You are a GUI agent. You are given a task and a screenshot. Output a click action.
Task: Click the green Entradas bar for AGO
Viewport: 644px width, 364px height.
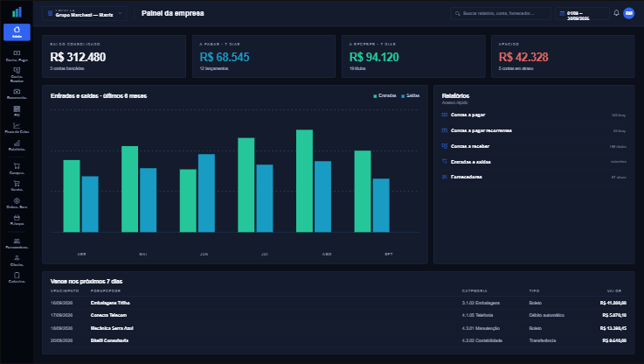click(304, 181)
